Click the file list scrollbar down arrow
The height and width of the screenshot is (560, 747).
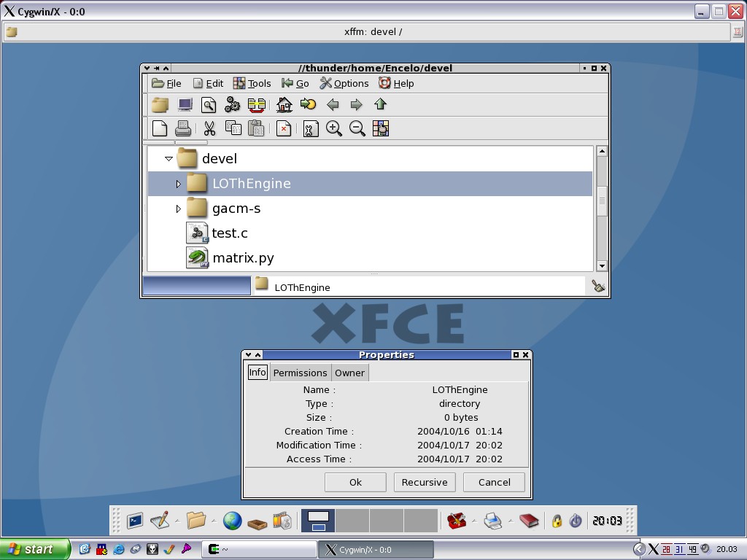point(602,265)
